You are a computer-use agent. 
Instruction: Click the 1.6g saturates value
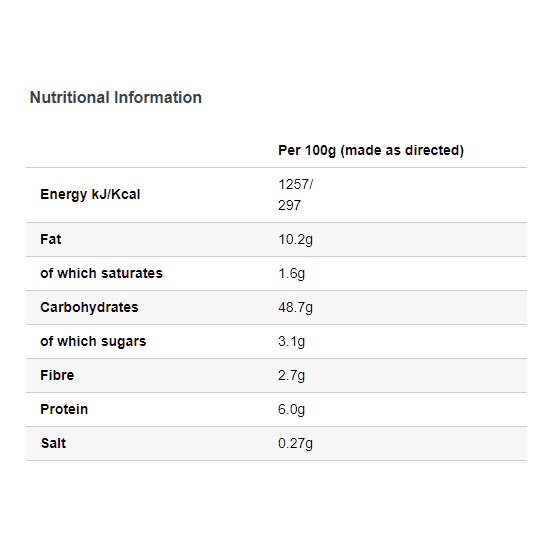click(291, 274)
